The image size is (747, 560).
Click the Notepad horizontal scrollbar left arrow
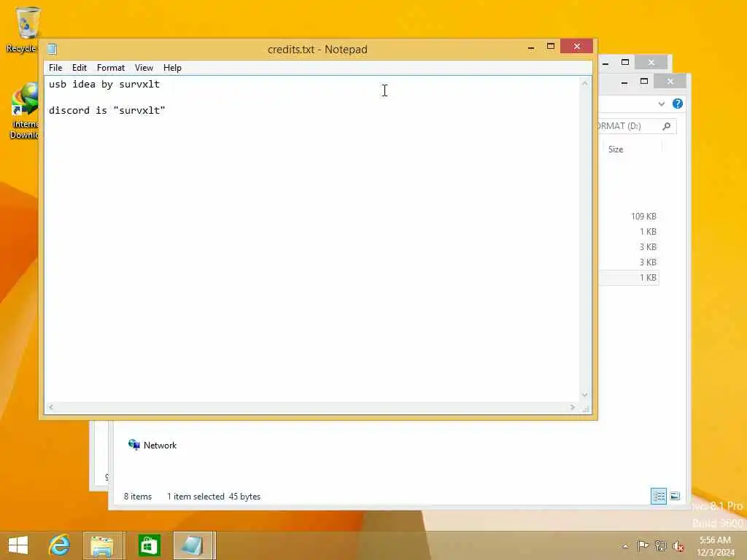pos(51,407)
